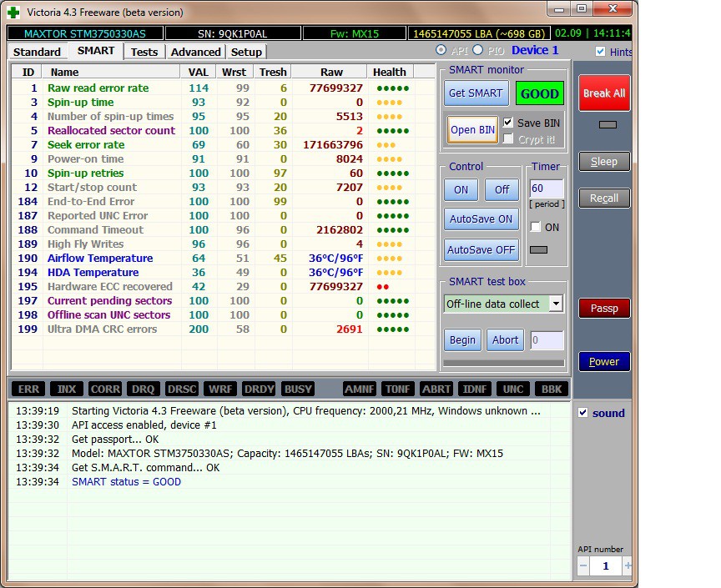Begin the SMART test
This screenshot has width=721, height=588.
click(462, 340)
